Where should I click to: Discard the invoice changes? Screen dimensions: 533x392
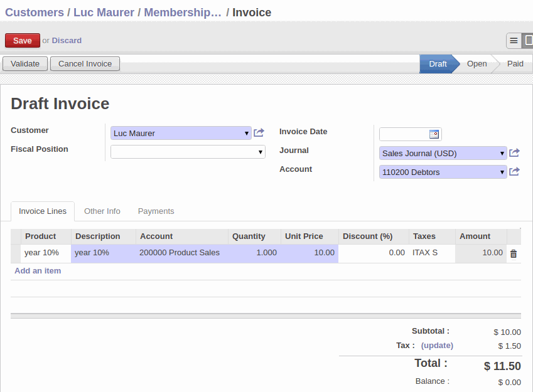(67, 40)
